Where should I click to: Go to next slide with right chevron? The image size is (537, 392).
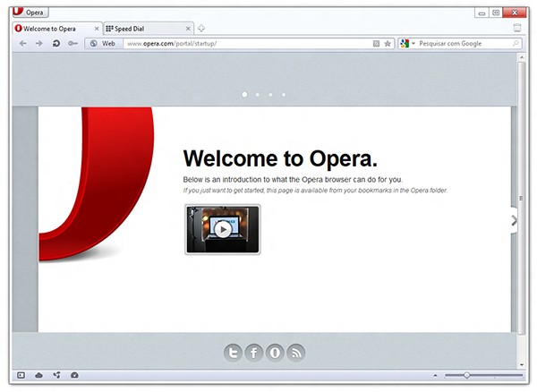pos(514,220)
